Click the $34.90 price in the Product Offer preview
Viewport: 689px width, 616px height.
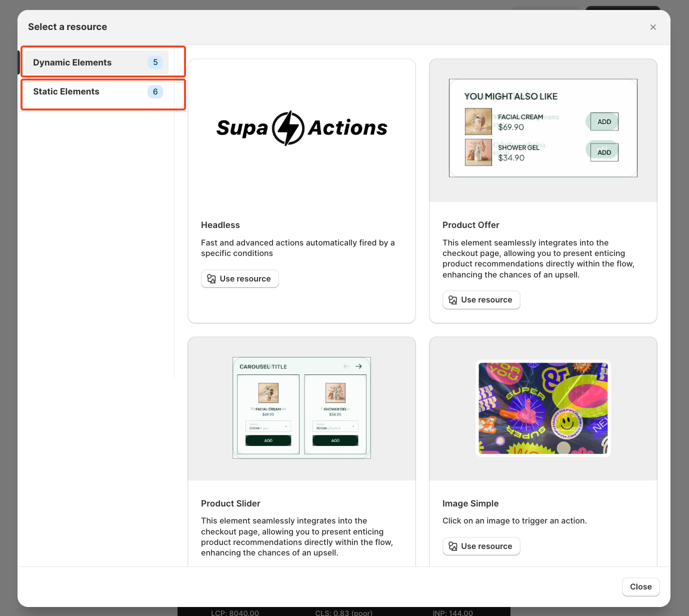point(511,158)
